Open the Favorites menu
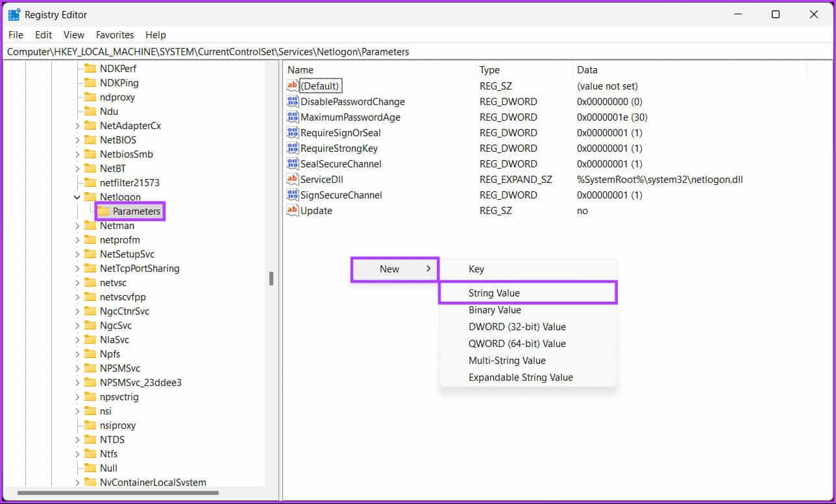Viewport: 836px width, 504px height. (x=115, y=34)
